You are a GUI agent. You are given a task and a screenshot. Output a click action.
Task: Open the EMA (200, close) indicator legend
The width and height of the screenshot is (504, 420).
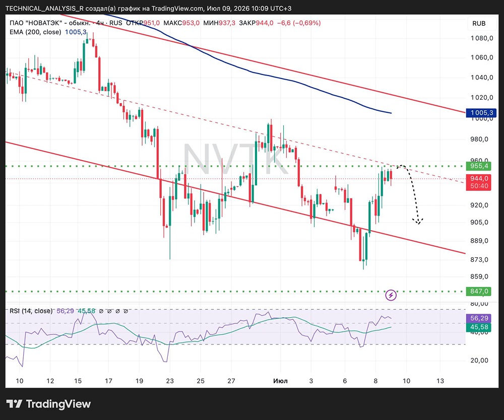tap(35, 32)
